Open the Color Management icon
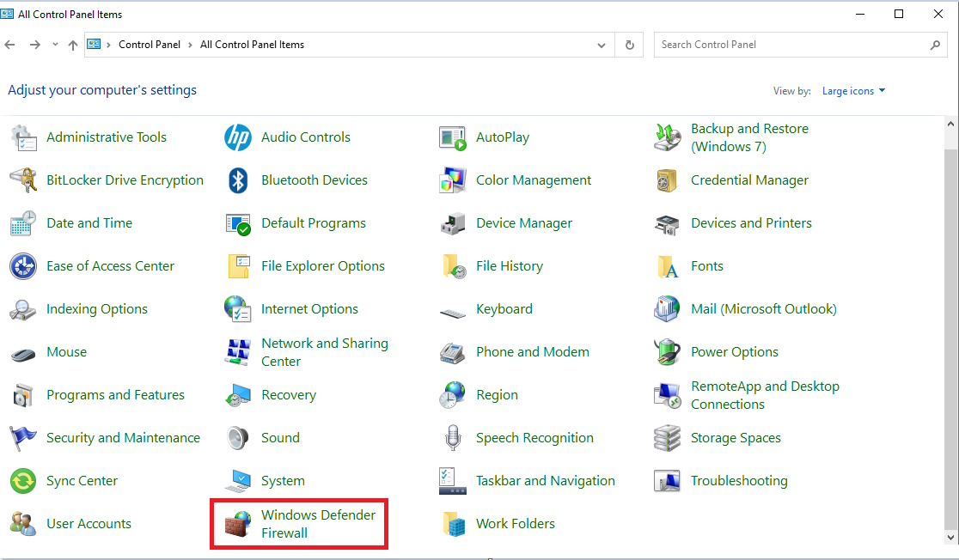The image size is (959, 560). [x=453, y=180]
